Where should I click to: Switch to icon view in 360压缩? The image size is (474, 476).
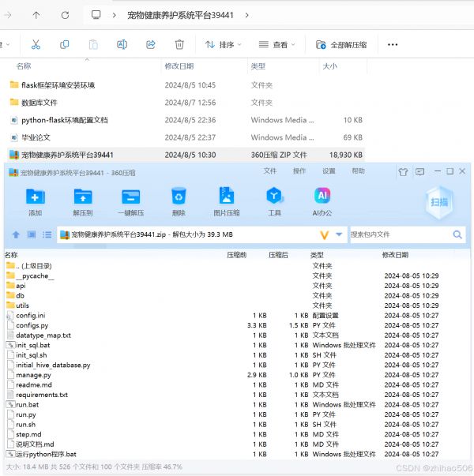click(x=32, y=234)
